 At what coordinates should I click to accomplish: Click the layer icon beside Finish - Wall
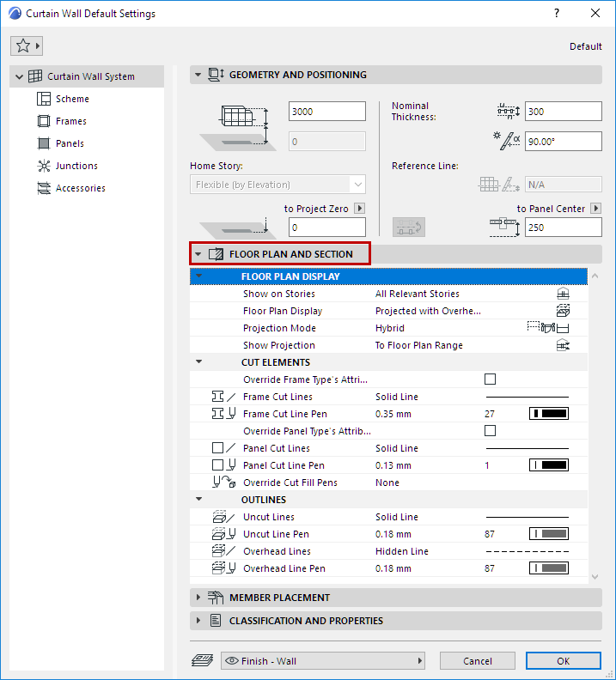click(x=202, y=660)
